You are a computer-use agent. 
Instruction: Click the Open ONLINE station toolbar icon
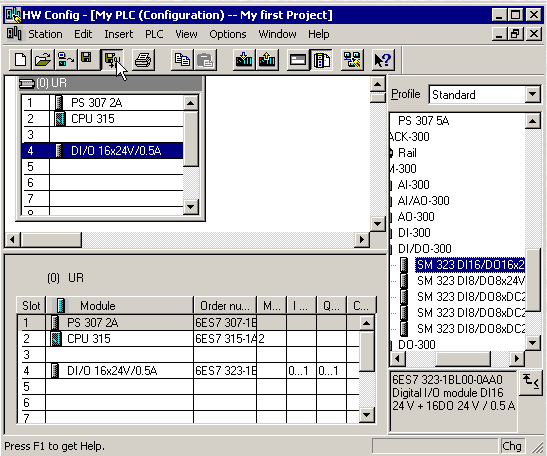click(66, 60)
